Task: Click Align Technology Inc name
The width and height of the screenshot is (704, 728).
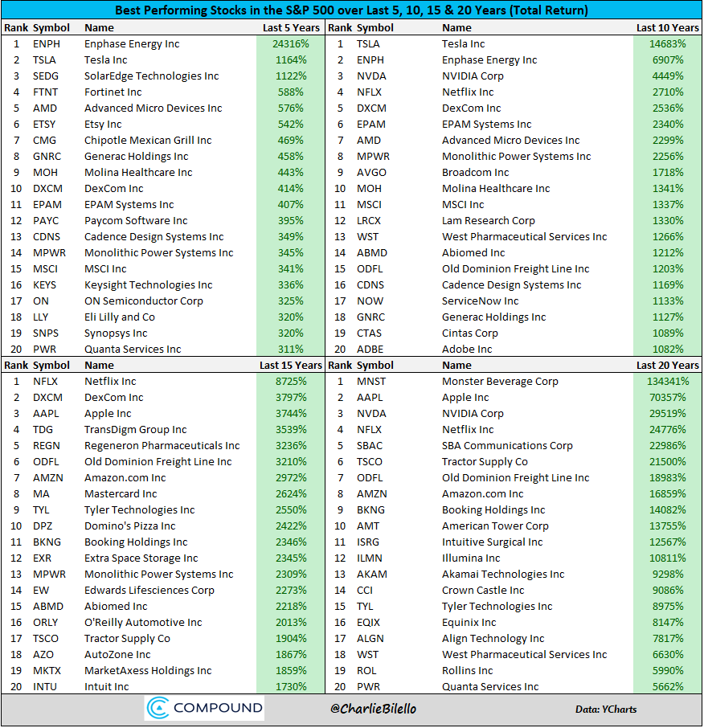Action: [x=493, y=639]
